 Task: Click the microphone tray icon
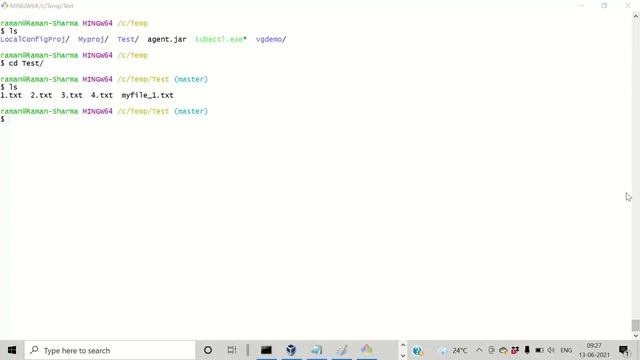click(x=527, y=350)
